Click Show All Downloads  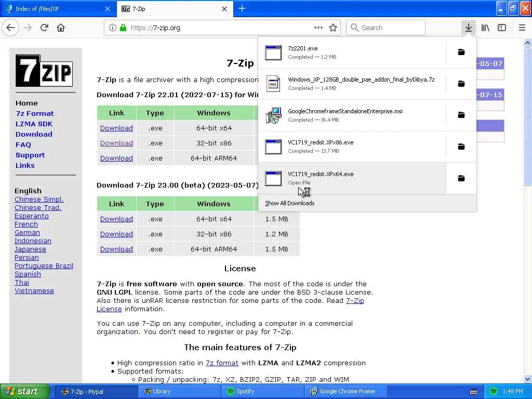(290, 203)
